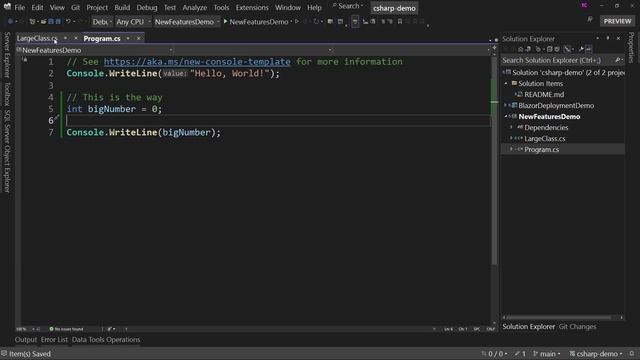Select Program.cs in Solution Explorer tree
Image resolution: width=640 pixels, height=360 pixels.
(541, 149)
